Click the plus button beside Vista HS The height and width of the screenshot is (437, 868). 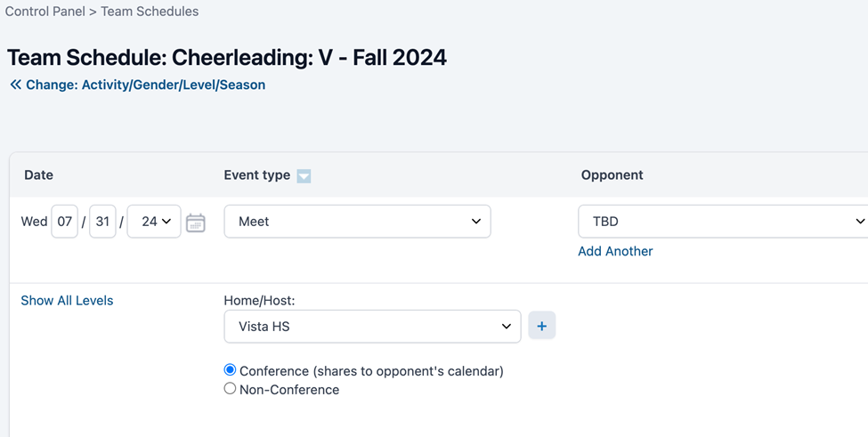542,326
